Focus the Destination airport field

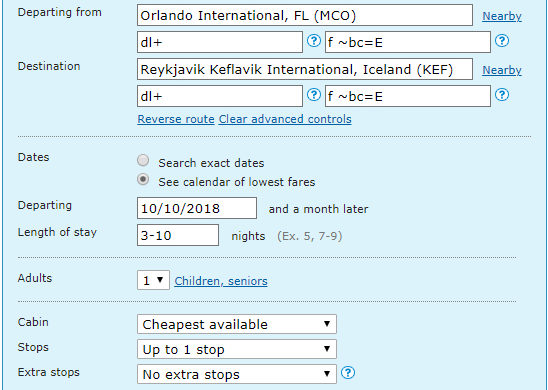[x=305, y=69]
